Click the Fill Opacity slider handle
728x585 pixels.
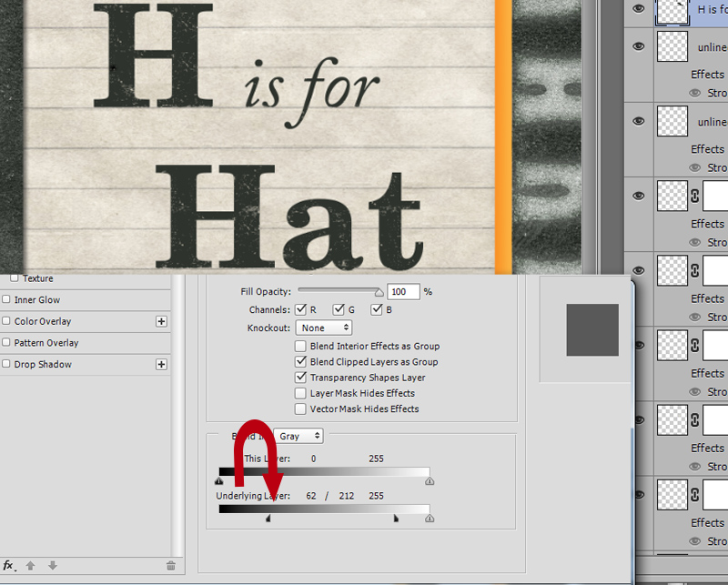pos(379,292)
